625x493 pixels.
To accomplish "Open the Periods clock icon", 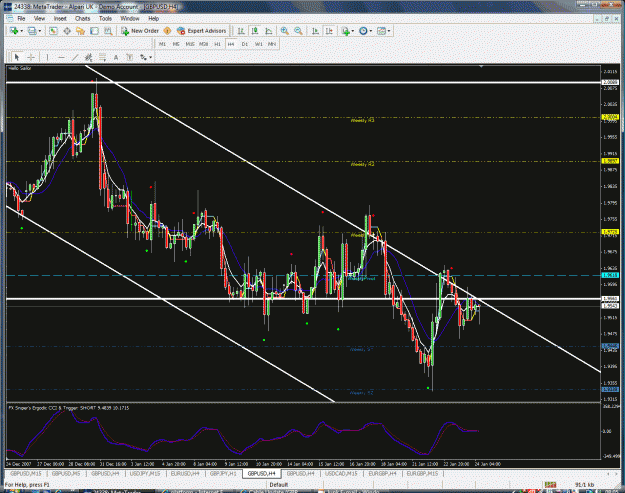I will point(363,31).
